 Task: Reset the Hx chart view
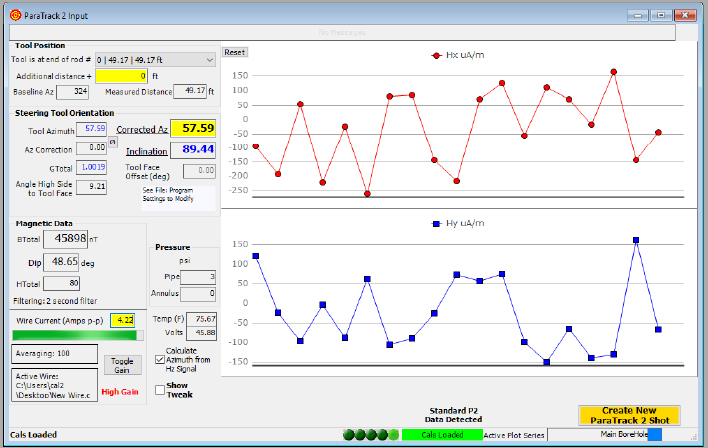234,52
